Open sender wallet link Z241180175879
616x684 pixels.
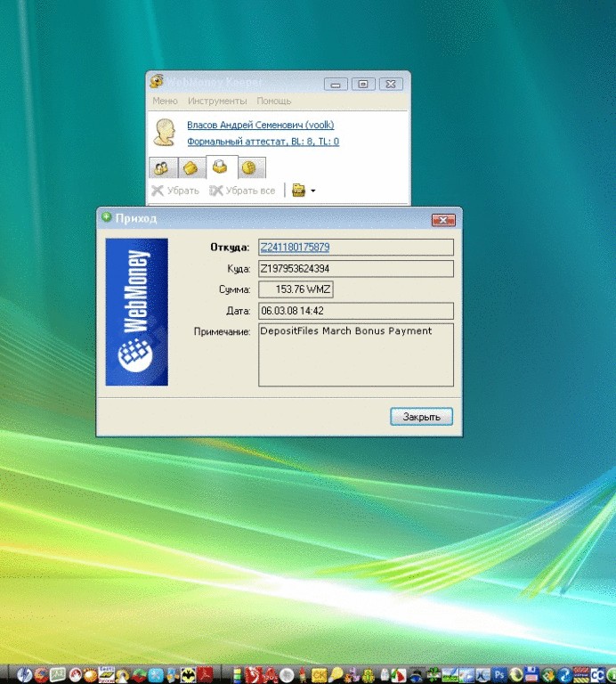point(296,248)
